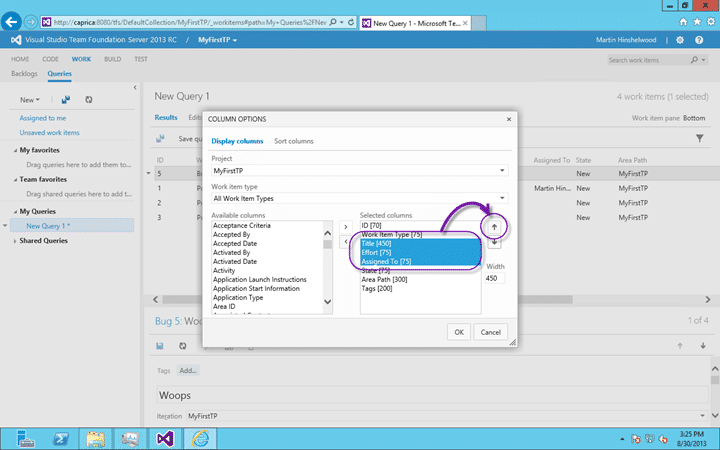Screen dimensions: 720x450
Task: Collapse the Team favorites section
Action: (15, 180)
